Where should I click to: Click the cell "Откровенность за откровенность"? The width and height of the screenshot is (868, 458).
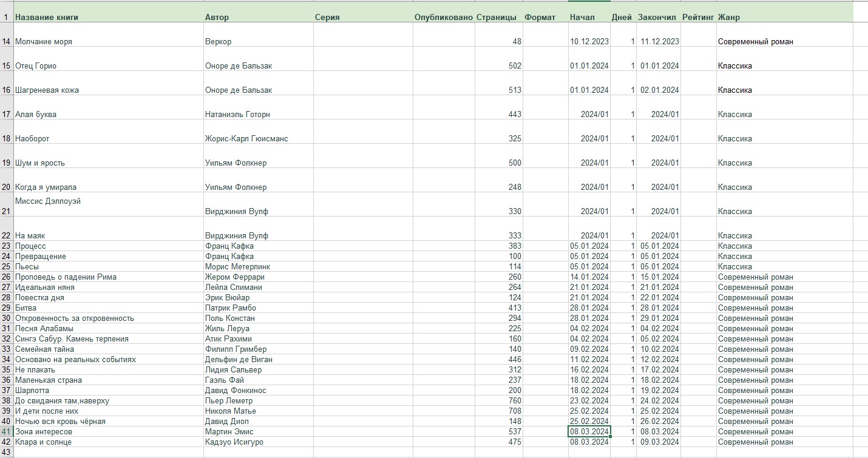(108, 318)
